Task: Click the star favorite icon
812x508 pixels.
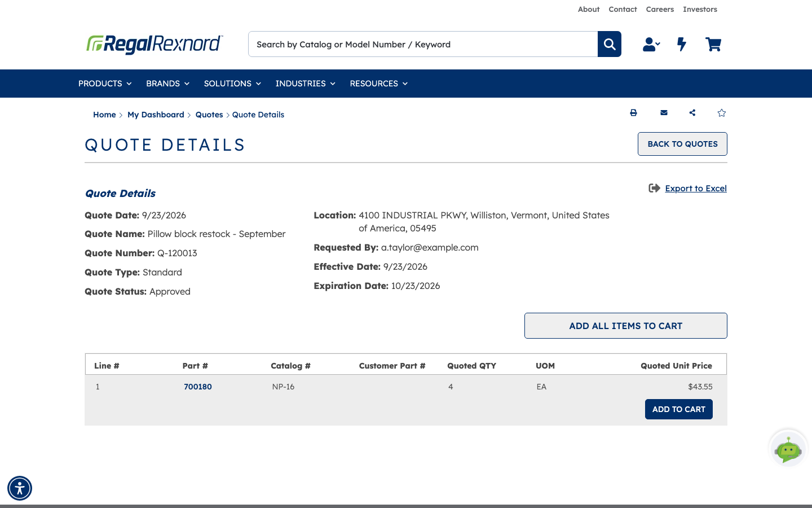Action: click(722, 113)
